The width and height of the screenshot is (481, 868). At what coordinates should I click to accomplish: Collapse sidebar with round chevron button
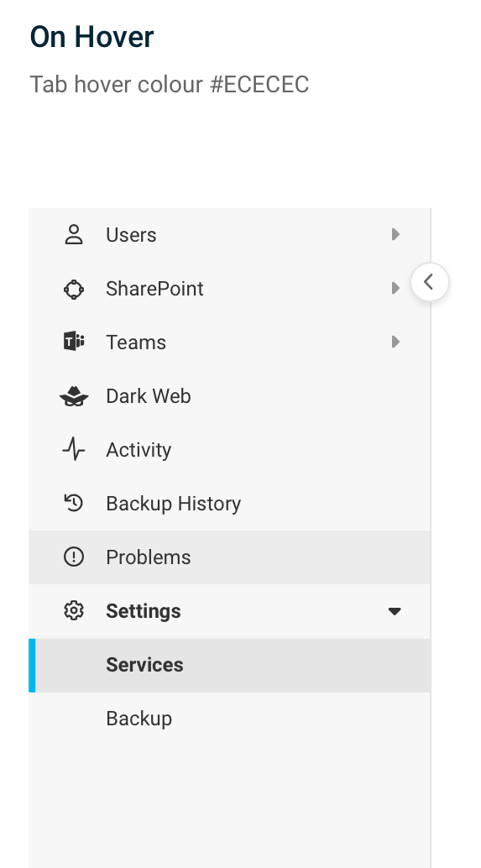point(430,282)
